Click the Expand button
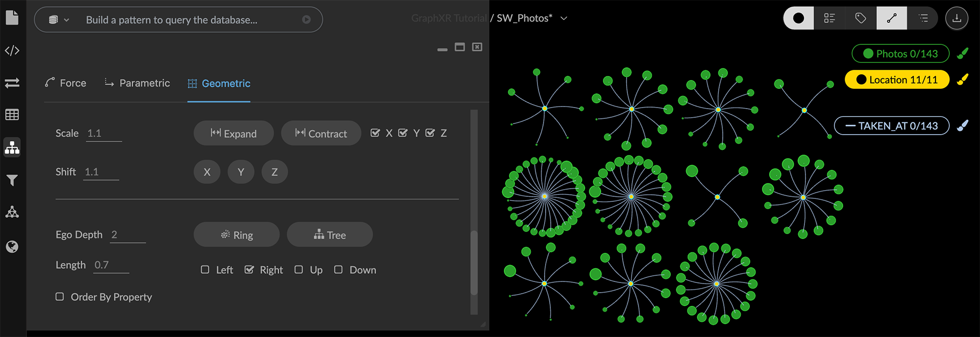 233,134
